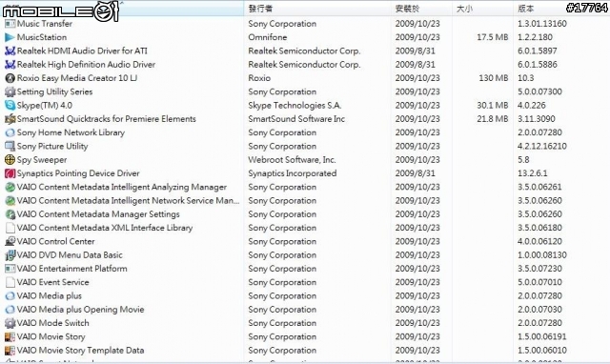Viewport: 610px width, 364px height.
Task: Select the Music Transfer program name
Action: [45, 24]
